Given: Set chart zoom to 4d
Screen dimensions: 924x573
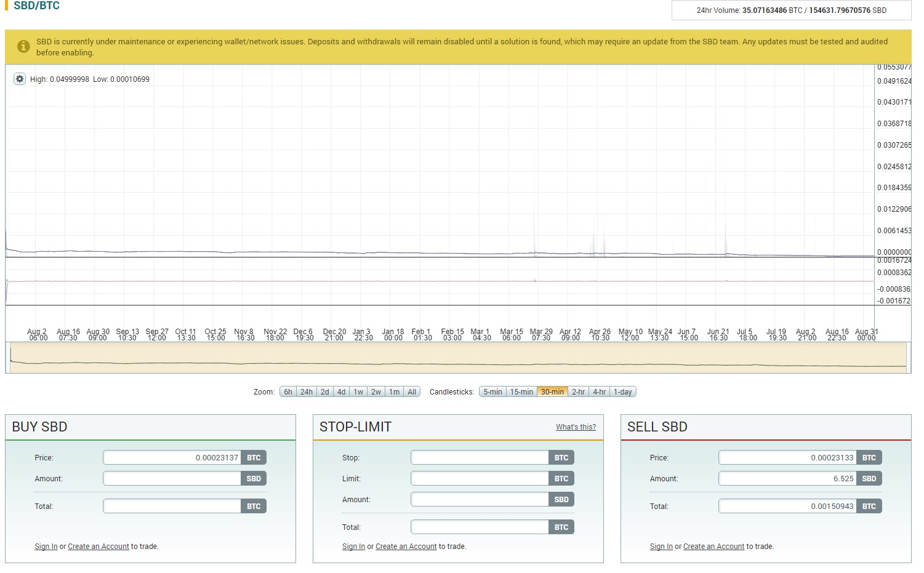Looking at the screenshot, I should [341, 392].
